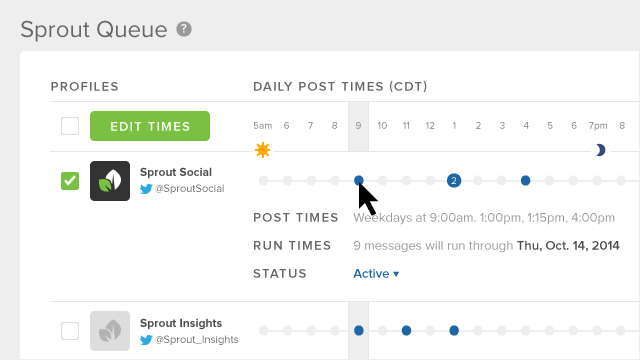Click the sun morning icon on the timeline
The image size is (640, 360).
[x=262, y=150]
